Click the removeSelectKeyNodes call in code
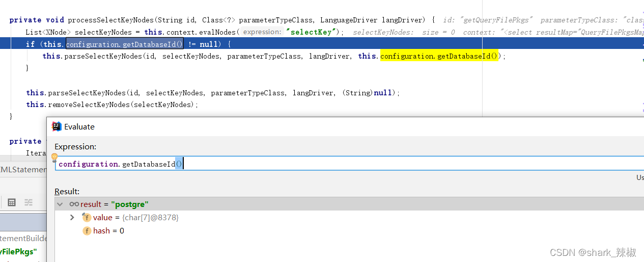 click(123, 104)
